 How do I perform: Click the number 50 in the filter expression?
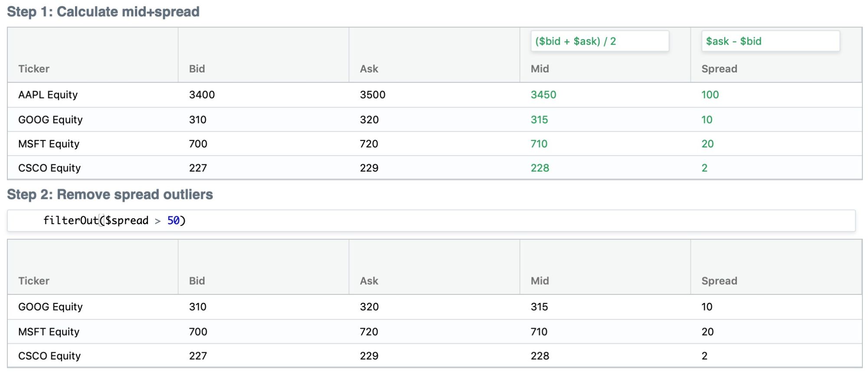pyautogui.click(x=173, y=221)
